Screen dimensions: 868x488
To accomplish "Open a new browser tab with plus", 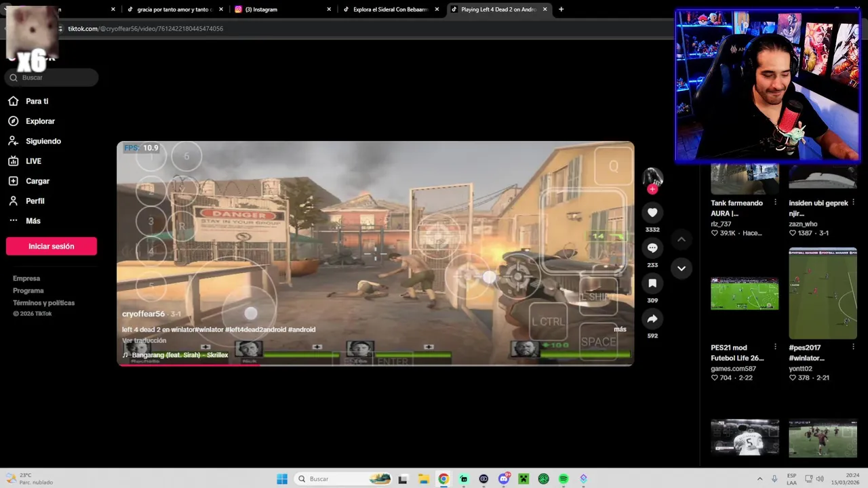I will click(x=561, y=9).
